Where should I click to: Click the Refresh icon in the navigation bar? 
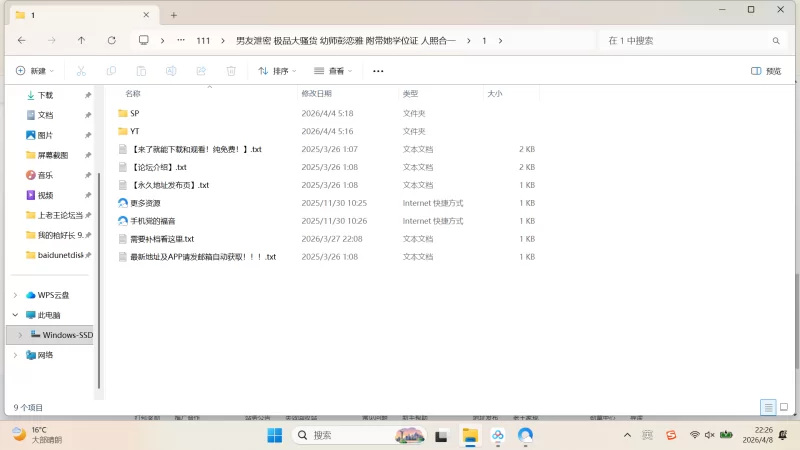point(112,40)
